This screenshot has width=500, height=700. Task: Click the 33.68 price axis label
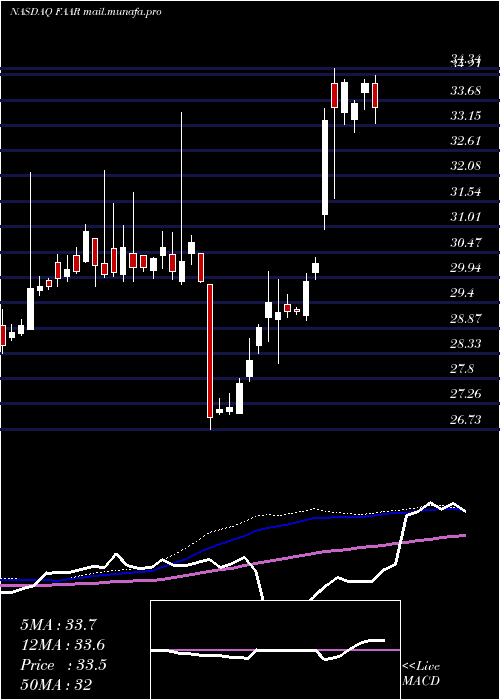click(x=466, y=91)
